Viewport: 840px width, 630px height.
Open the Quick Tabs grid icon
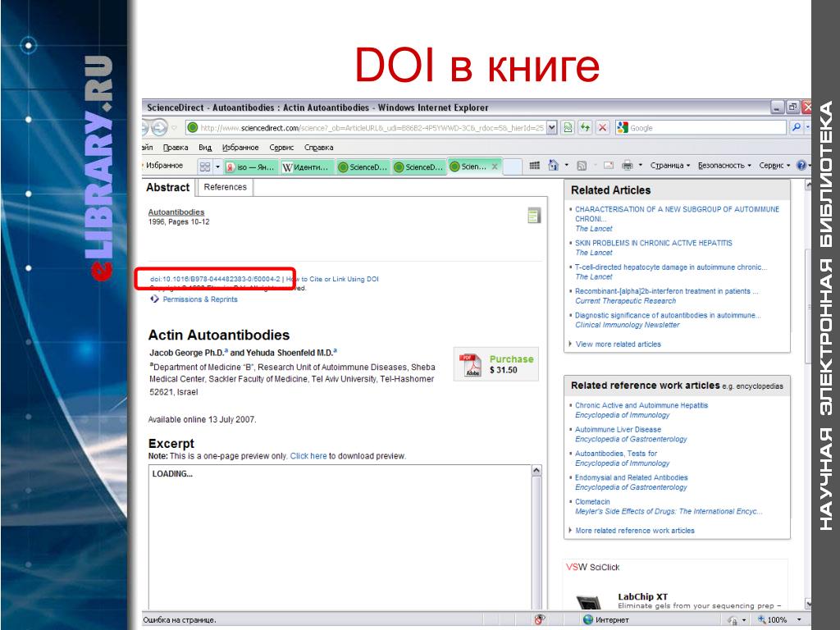coord(205,167)
